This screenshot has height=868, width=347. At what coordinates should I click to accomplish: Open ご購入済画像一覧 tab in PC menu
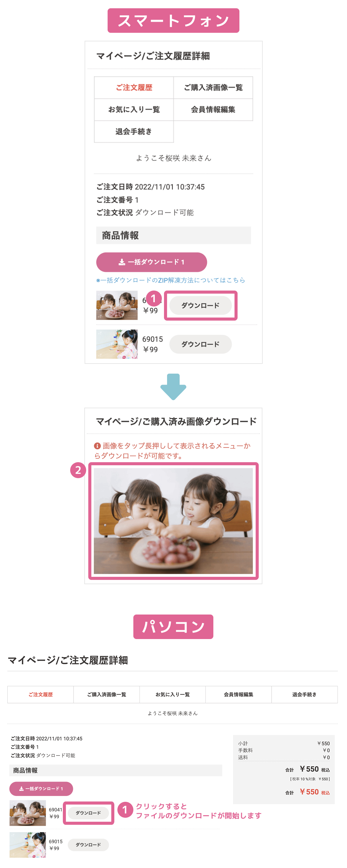pos(106,695)
